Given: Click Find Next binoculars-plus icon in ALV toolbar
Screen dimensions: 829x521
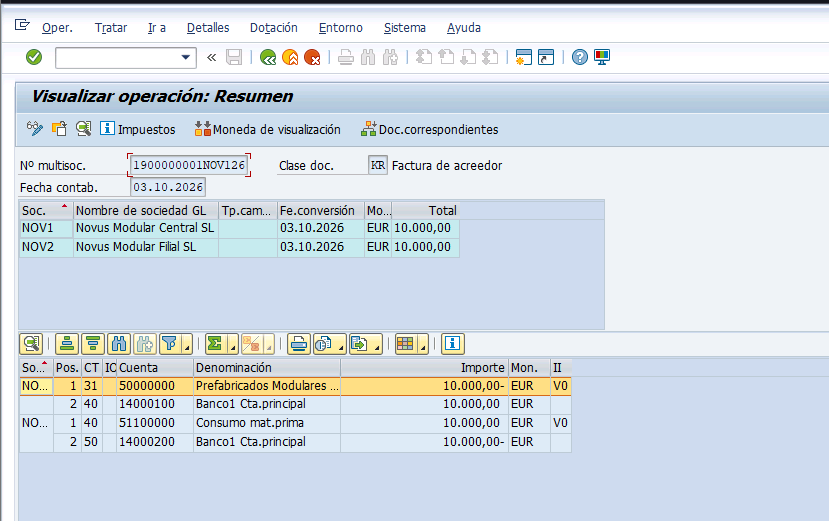Looking at the screenshot, I should tap(145, 344).
